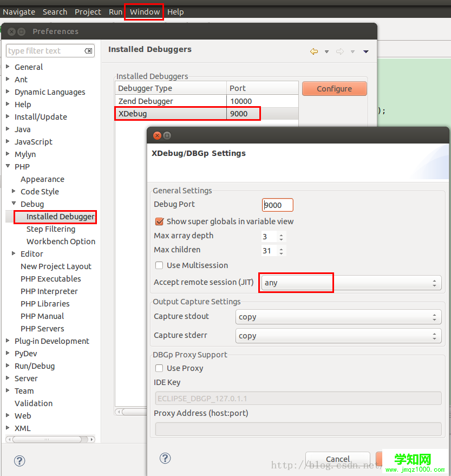Click the Max children spinner
The height and width of the screenshot is (476, 451).
273,251
